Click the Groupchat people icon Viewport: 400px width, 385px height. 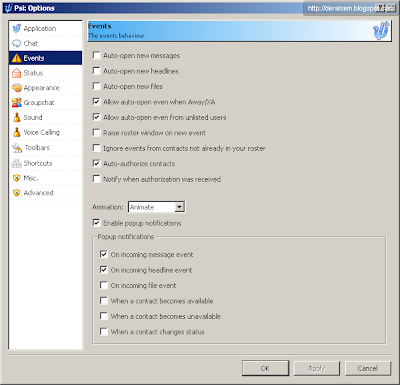pos(17,103)
